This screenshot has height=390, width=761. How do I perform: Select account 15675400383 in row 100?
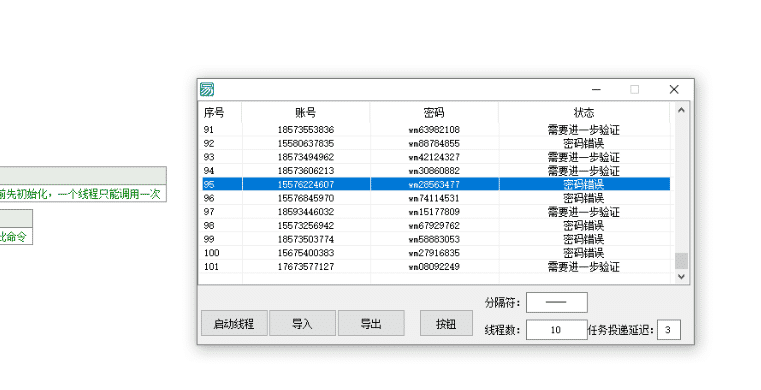(x=306, y=253)
